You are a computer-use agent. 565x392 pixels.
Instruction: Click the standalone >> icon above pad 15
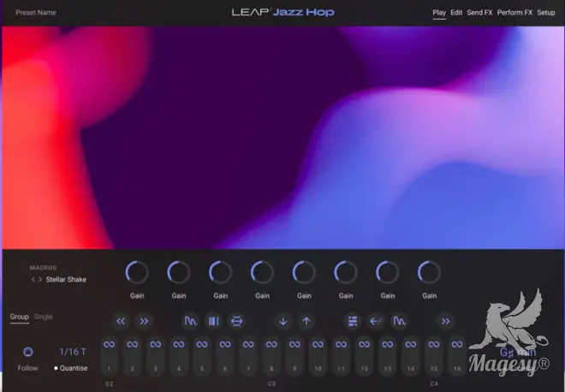point(445,321)
